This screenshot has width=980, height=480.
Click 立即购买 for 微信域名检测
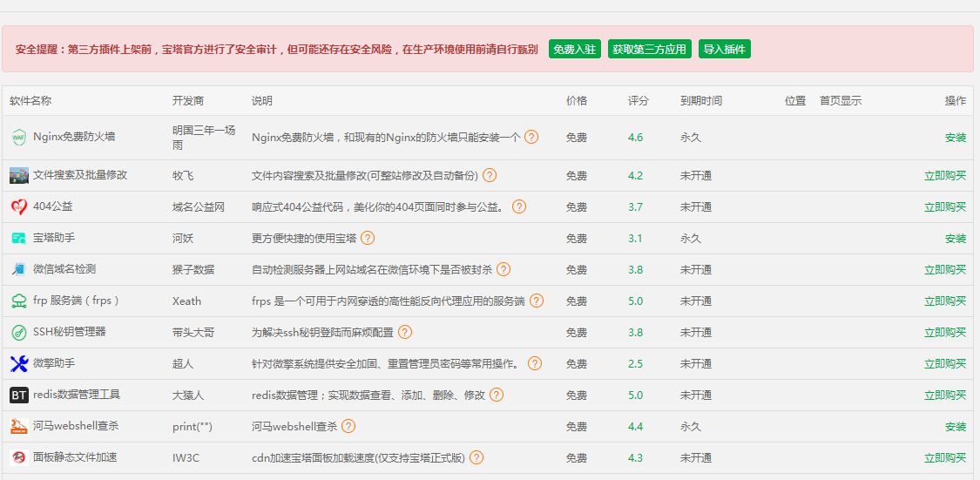coord(945,269)
